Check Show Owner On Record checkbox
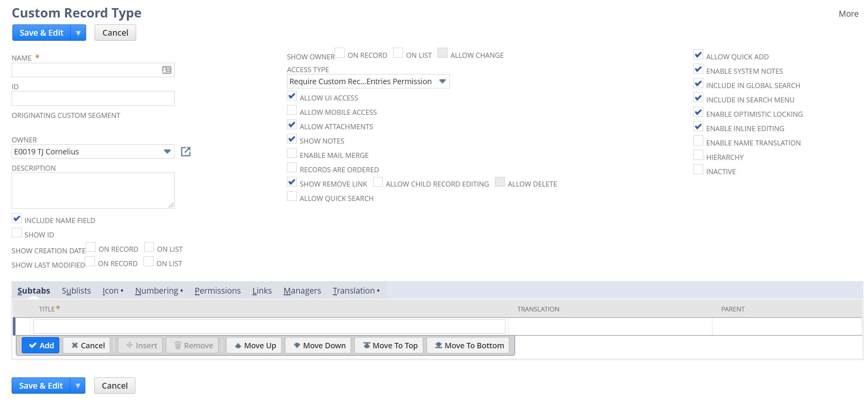 point(340,53)
